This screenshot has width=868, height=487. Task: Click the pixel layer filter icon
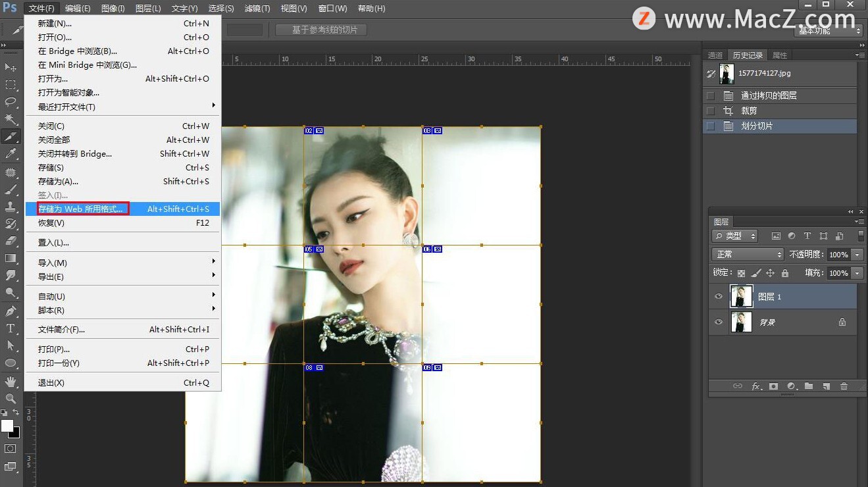click(776, 236)
